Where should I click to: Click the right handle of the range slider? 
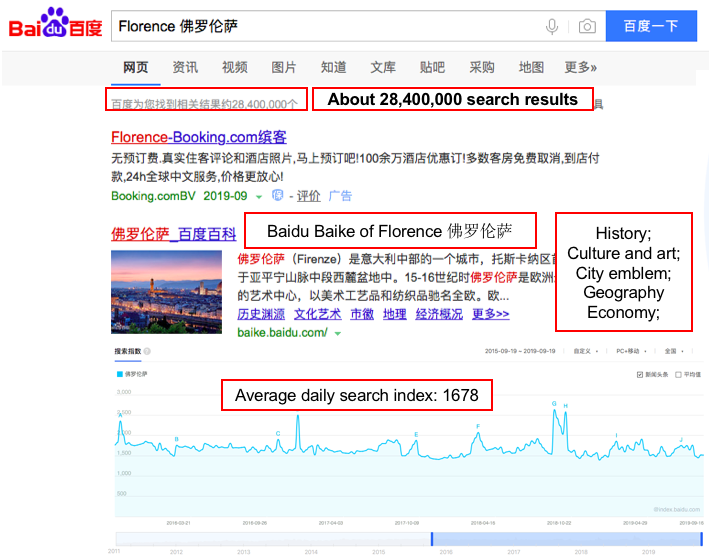point(701,539)
